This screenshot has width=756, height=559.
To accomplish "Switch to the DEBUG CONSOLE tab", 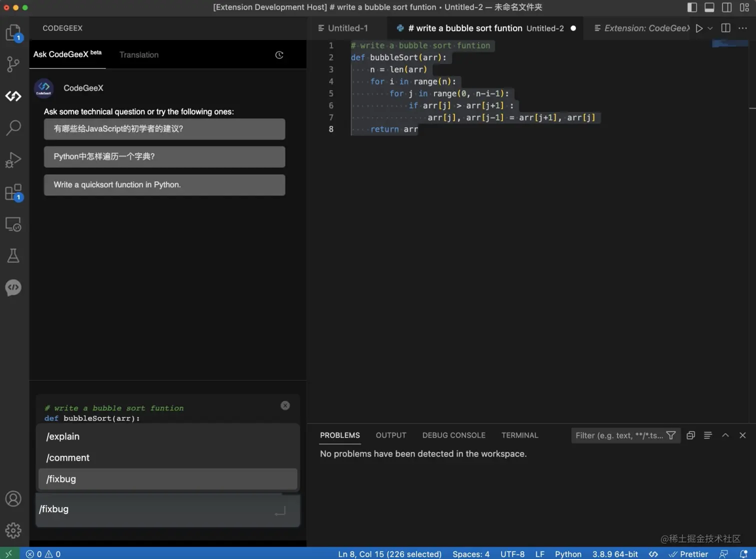I will tap(454, 435).
